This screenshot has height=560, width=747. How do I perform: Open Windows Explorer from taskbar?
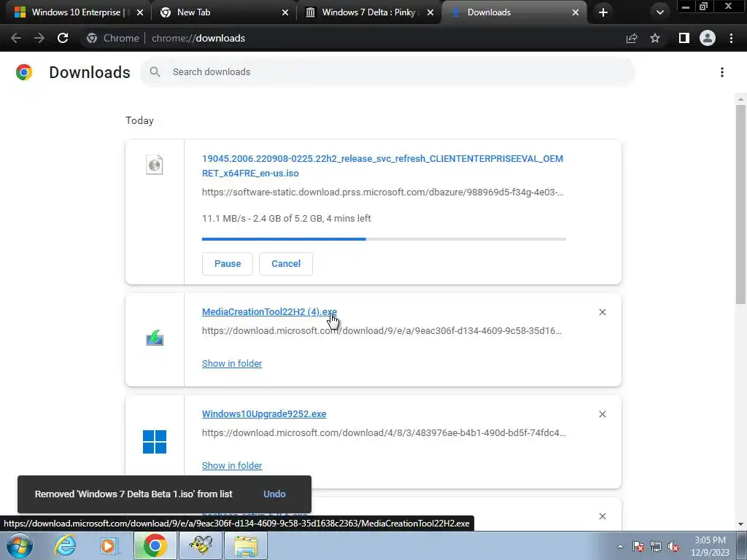tap(246, 545)
